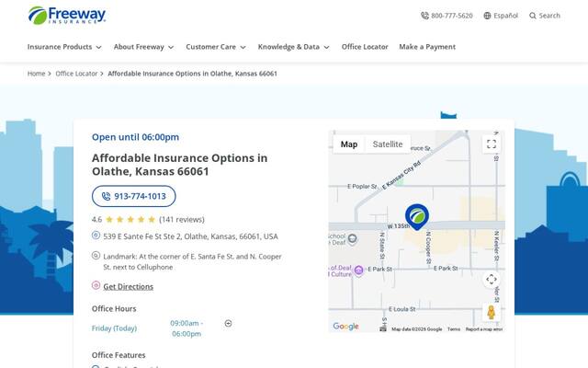Click Friday (Today) hours row label
This screenshot has width=588, height=368.
click(114, 328)
